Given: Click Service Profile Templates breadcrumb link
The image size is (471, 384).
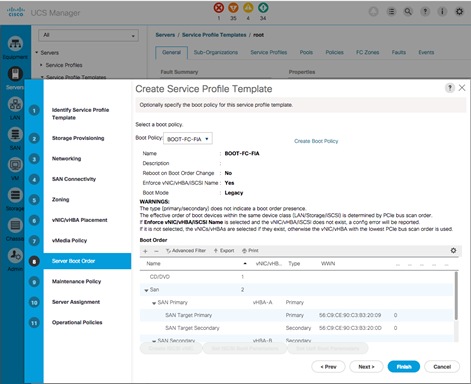Looking at the screenshot, I should click(x=214, y=35).
